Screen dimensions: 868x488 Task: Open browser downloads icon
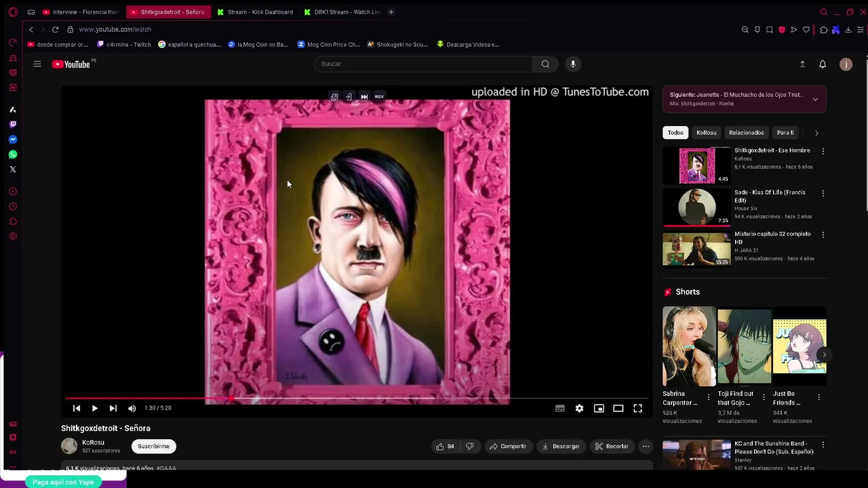[848, 30]
